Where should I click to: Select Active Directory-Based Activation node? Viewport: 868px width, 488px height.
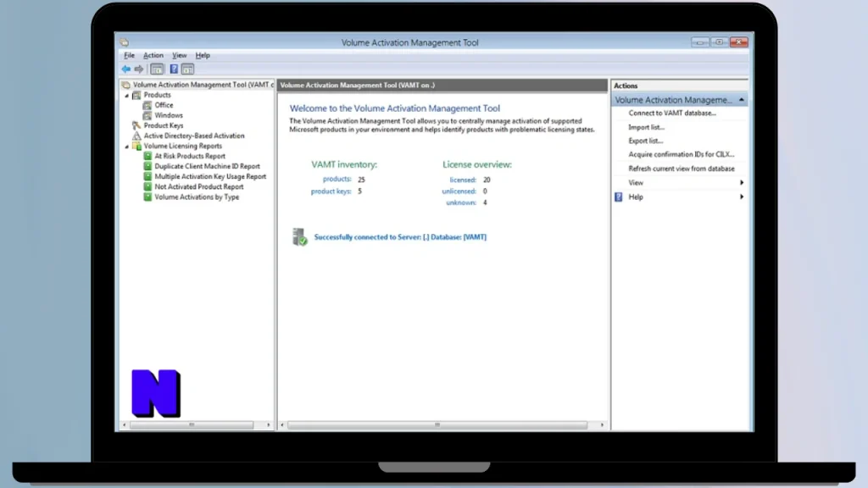[194, 136]
